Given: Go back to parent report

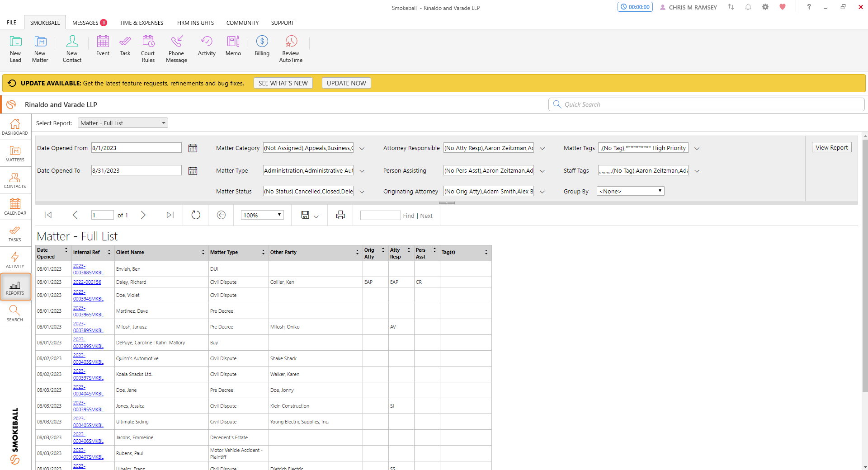Looking at the screenshot, I should click(221, 215).
